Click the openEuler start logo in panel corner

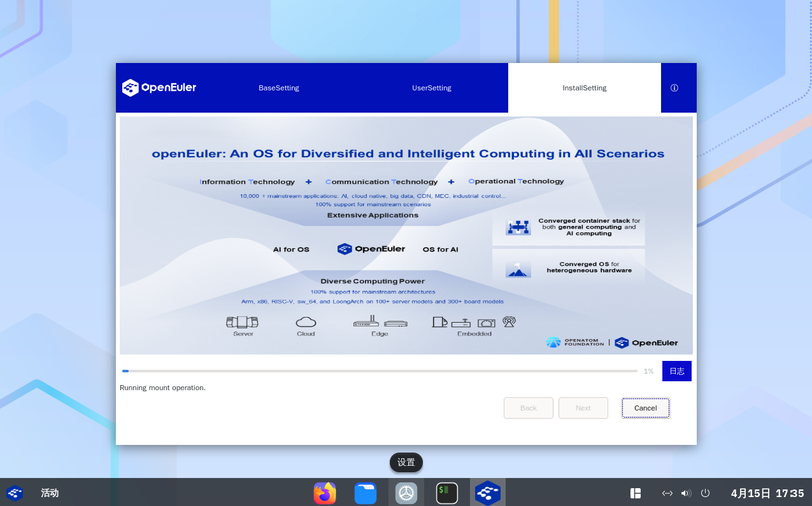(x=15, y=493)
